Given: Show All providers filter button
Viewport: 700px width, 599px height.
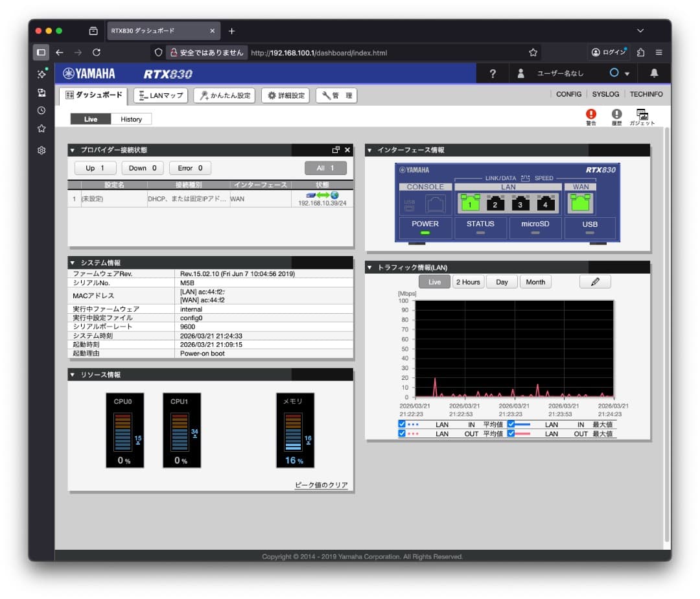Looking at the screenshot, I should (325, 168).
